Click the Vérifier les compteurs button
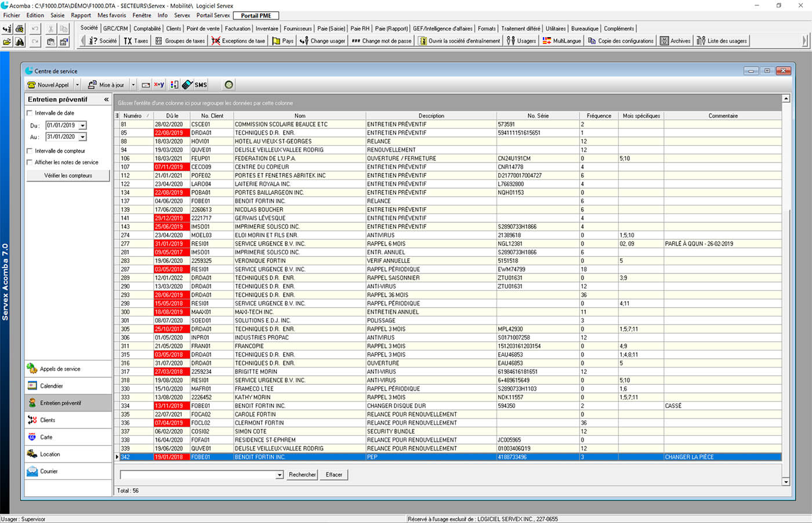812x523 pixels. pos(68,175)
